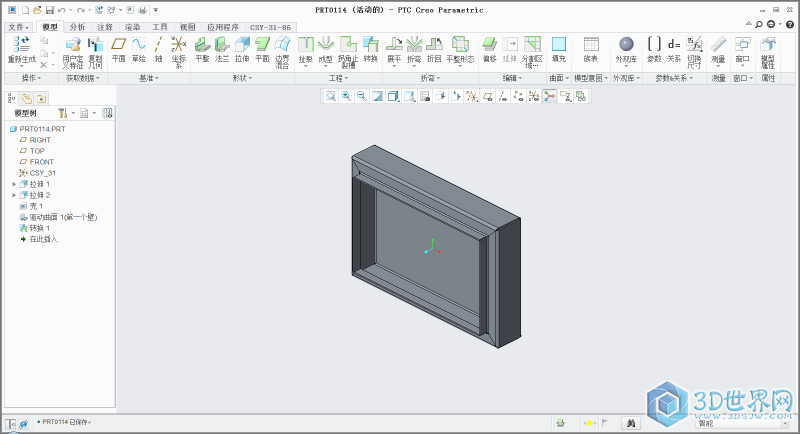Click the save icon in quick access toolbar
Image resolution: width=800 pixels, height=434 pixels.
tap(49, 10)
